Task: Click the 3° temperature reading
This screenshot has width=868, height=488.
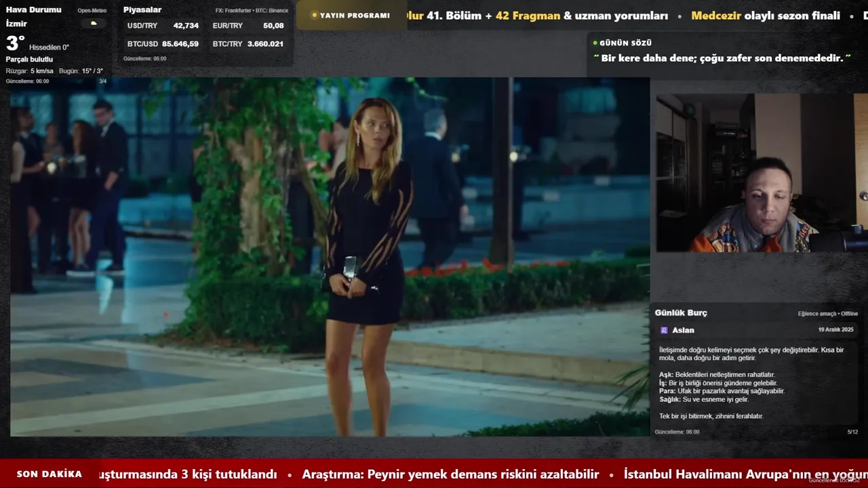Action: (x=15, y=43)
